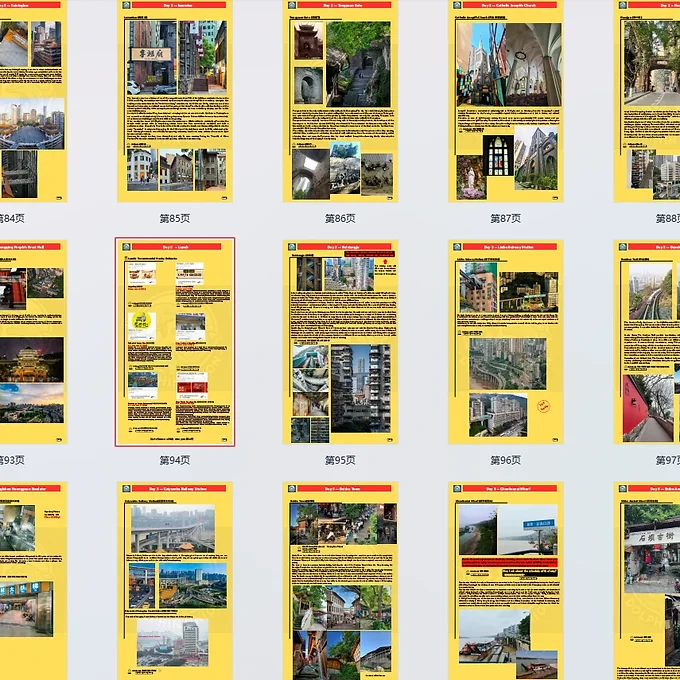Click the 第86页 page label

click(x=340, y=218)
